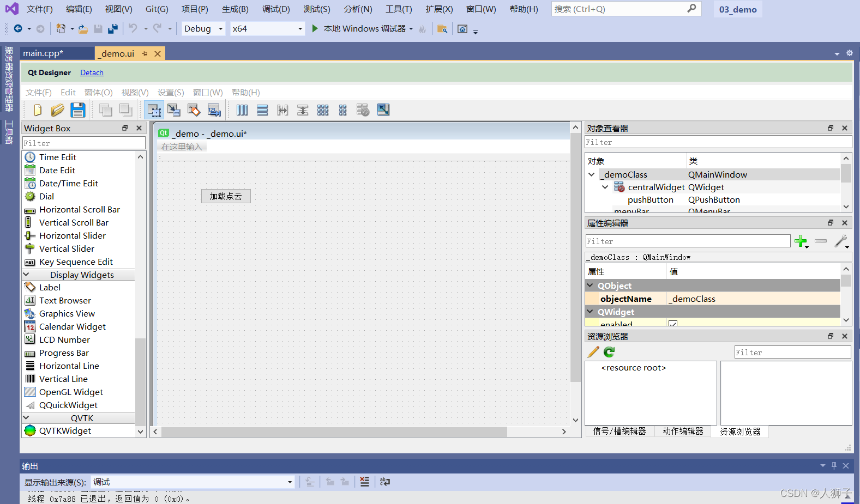Click the green reload icon in resource browser
Image resolution: width=860 pixels, height=504 pixels.
point(609,353)
